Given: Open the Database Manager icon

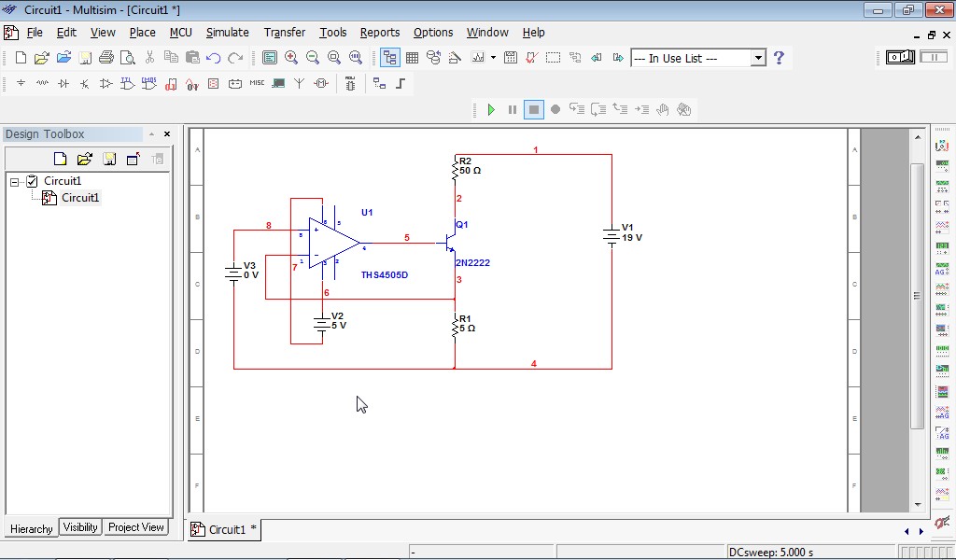Looking at the screenshot, I should 433,57.
